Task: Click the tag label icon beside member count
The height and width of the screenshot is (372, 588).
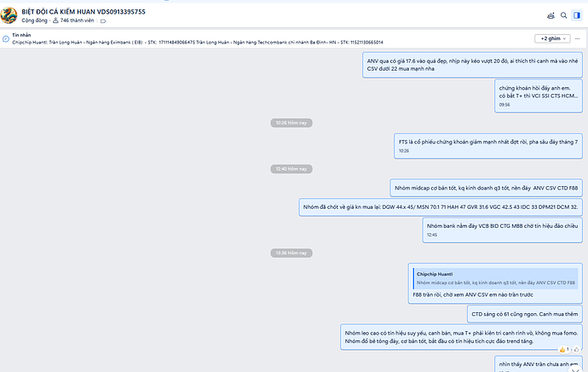Action: coord(103,21)
